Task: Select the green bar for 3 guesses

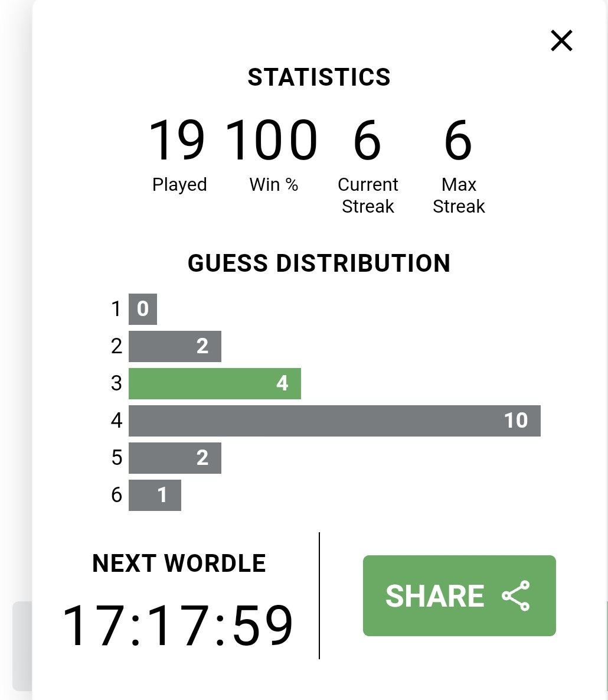Action: (214, 383)
